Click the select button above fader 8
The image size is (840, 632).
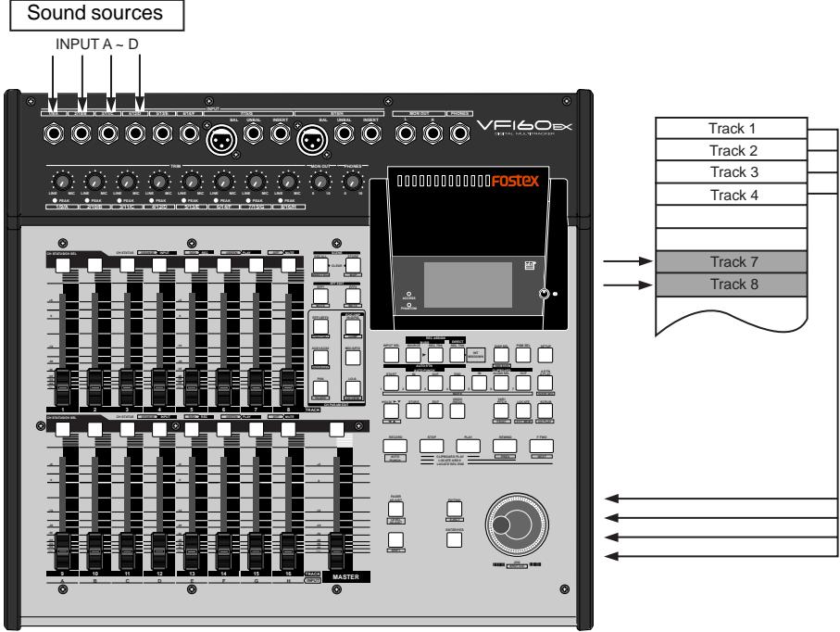point(288,265)
